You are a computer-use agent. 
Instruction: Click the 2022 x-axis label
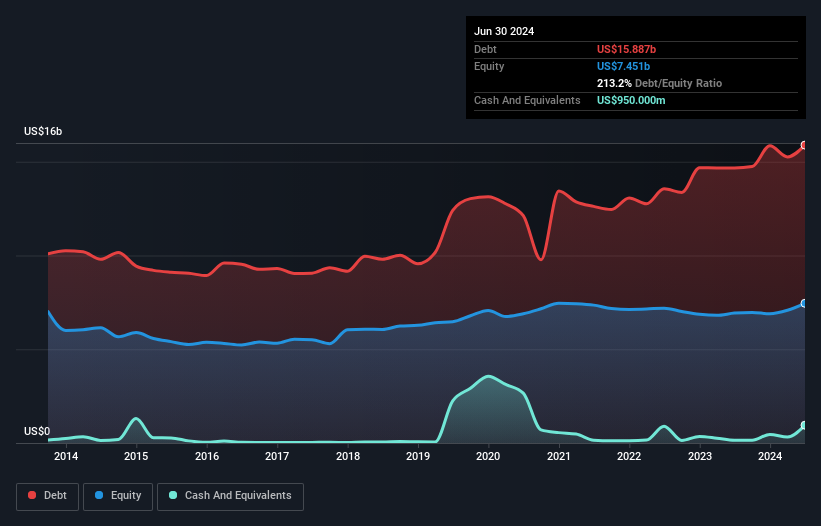tap(629, 456)
